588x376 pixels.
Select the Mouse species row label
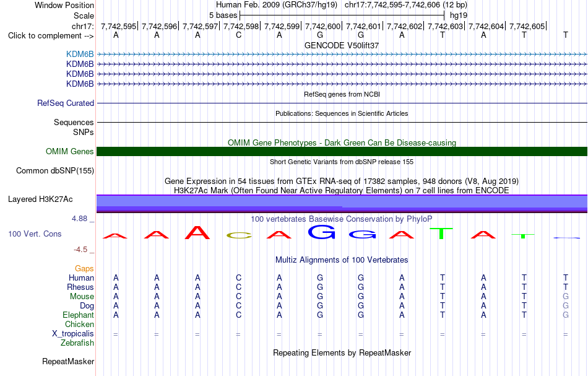(82, 297)
